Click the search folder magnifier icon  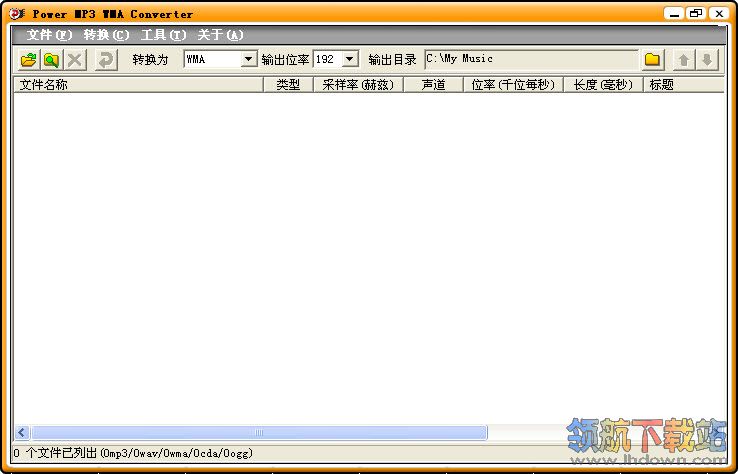(x=52, y=60)
